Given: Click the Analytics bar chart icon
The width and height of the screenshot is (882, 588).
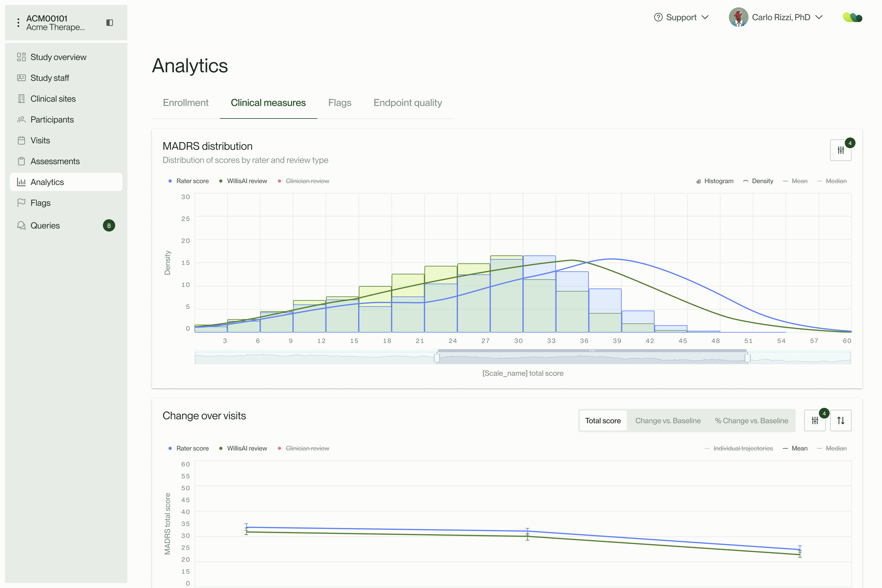Looking at the screenshot, I should (x=21, y=182).
